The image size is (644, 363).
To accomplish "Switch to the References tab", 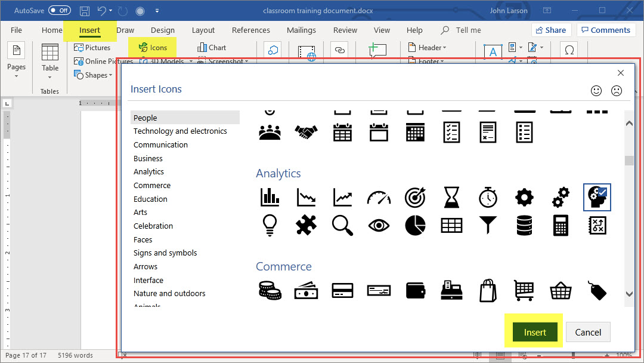I will point(250,30).
